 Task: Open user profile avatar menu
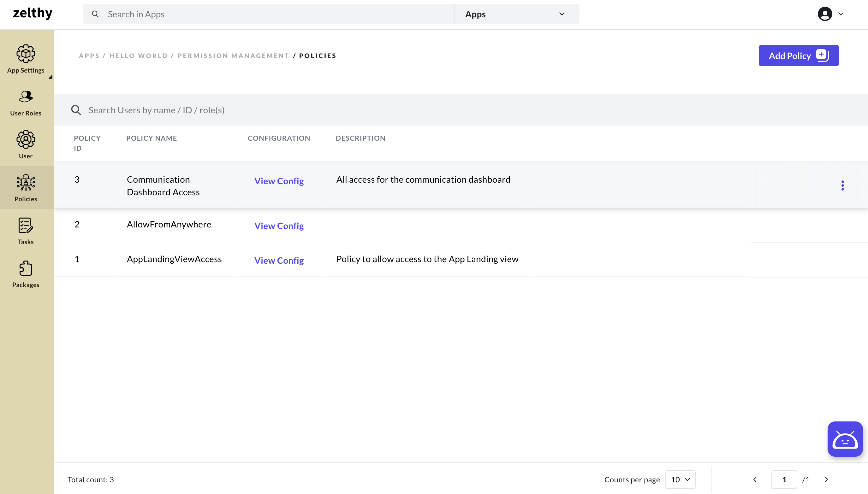[824, 14]
